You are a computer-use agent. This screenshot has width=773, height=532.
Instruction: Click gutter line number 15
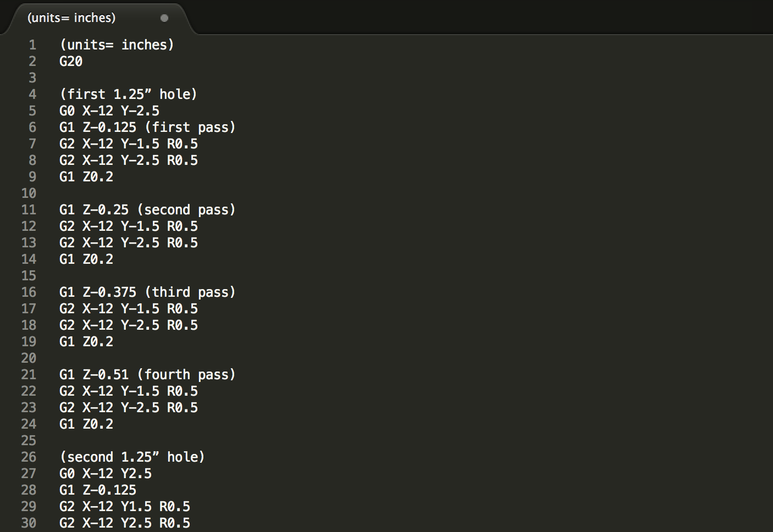click(x=29, y=276)
